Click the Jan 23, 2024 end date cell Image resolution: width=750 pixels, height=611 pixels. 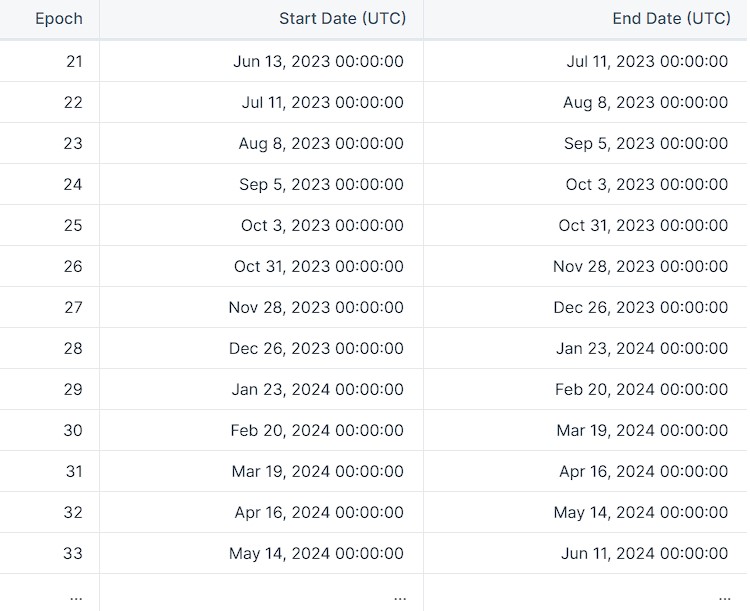click(642, 348)
